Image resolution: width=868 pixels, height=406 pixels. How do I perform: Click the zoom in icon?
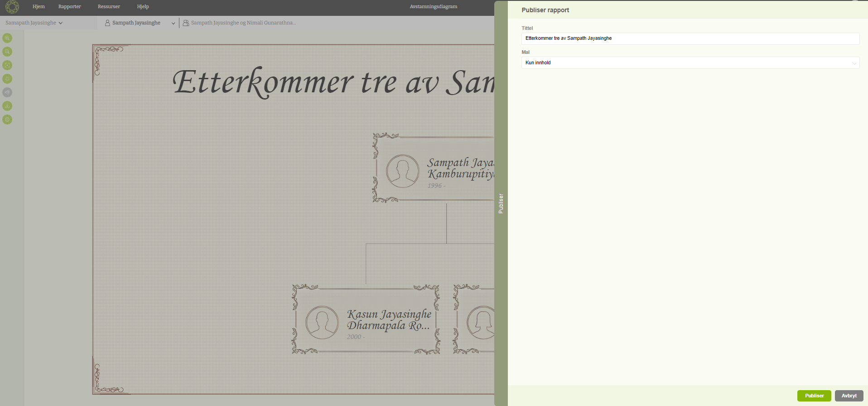7,38
